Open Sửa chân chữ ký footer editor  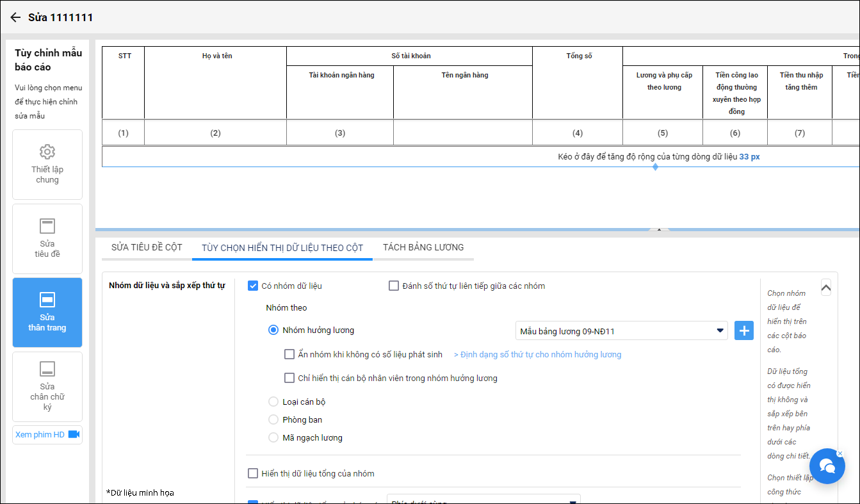coord(47,387)
